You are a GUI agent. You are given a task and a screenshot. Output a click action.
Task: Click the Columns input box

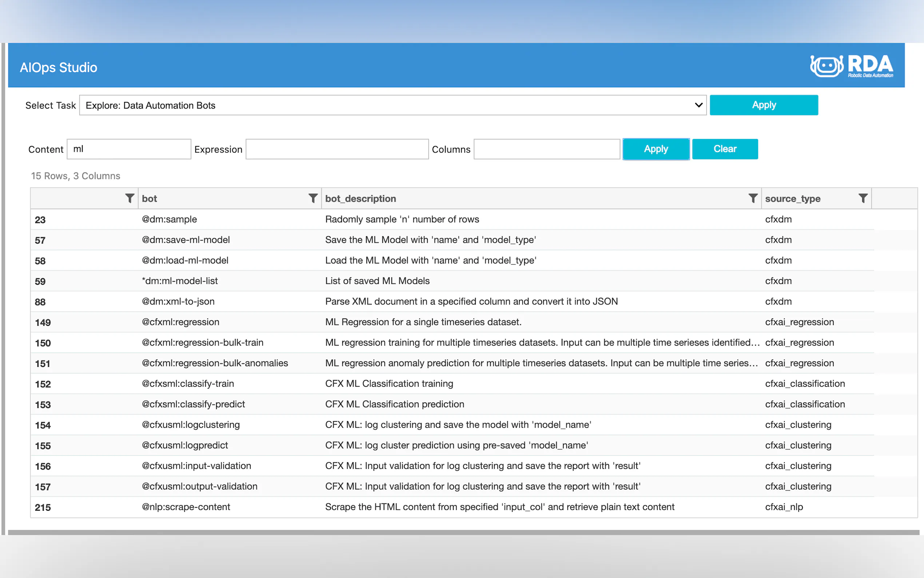pyautogui.click(x=546, y=149)
